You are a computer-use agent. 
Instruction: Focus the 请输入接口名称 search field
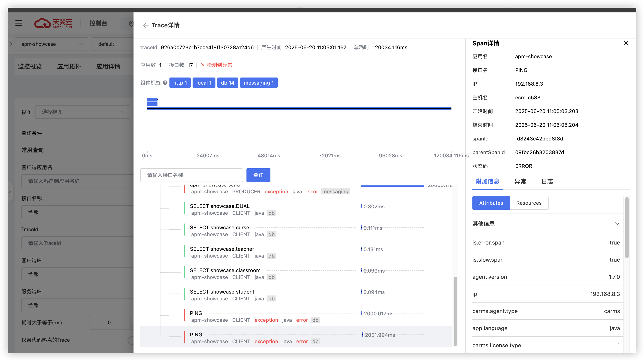tap(191, 175)
